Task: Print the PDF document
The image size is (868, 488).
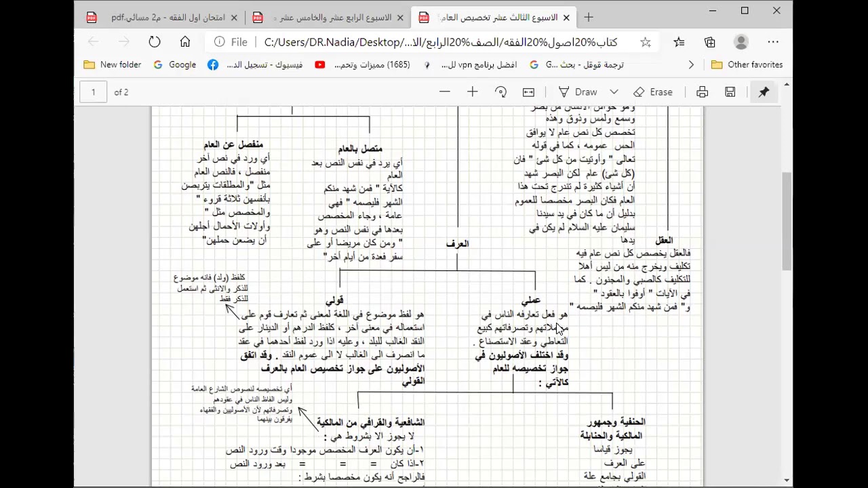Action: point(702,92)
